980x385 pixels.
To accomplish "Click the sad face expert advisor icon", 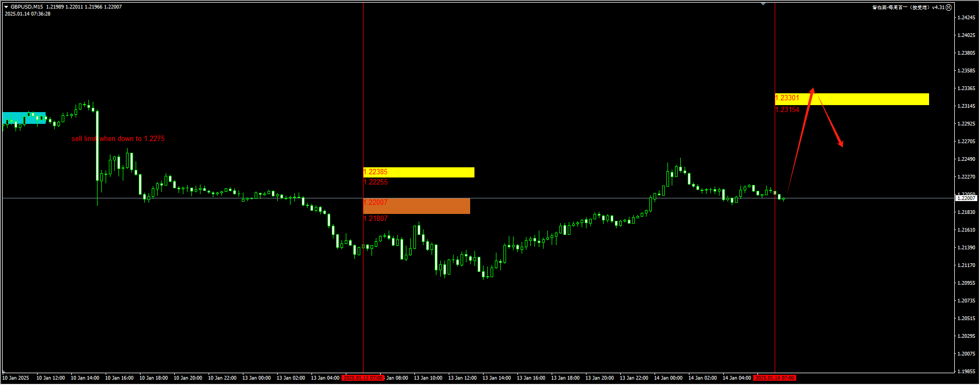I will (948, 8).
